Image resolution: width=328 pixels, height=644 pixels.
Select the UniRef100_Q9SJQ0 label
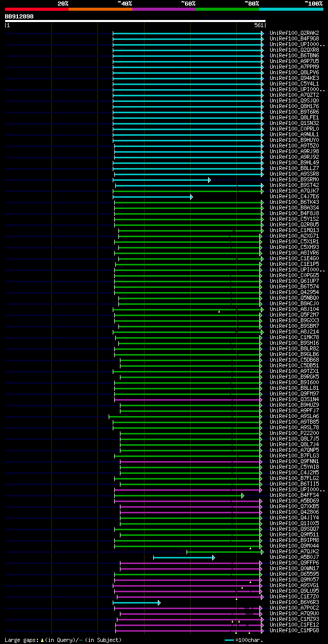tap(294, 100)
